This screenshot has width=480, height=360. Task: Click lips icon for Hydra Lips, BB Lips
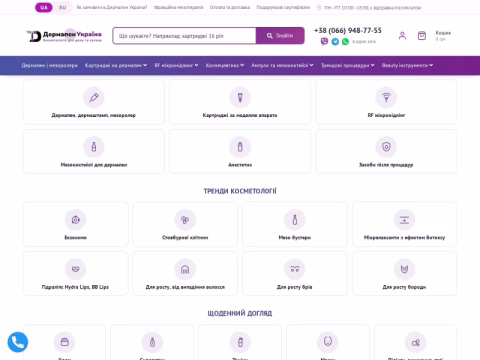(76, 269)
